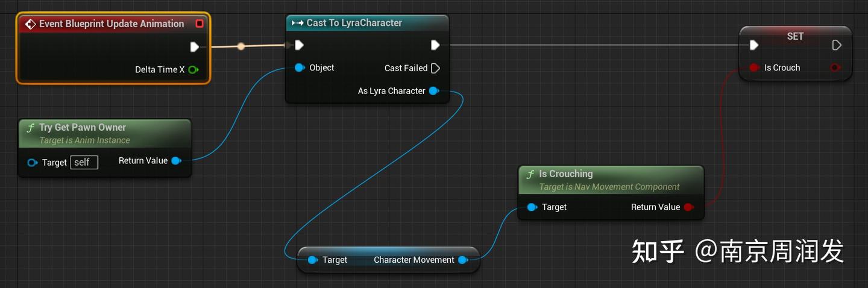Click the Target is Nav Movement Component subtitle

(x=609, y=187)
